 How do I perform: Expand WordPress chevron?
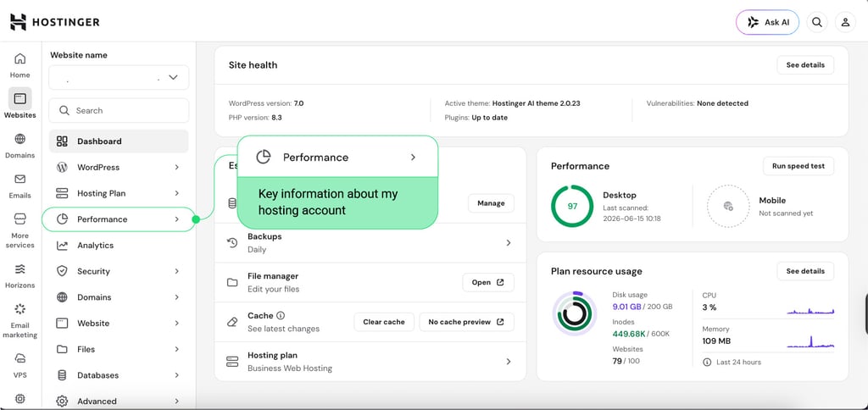(176, 167)
